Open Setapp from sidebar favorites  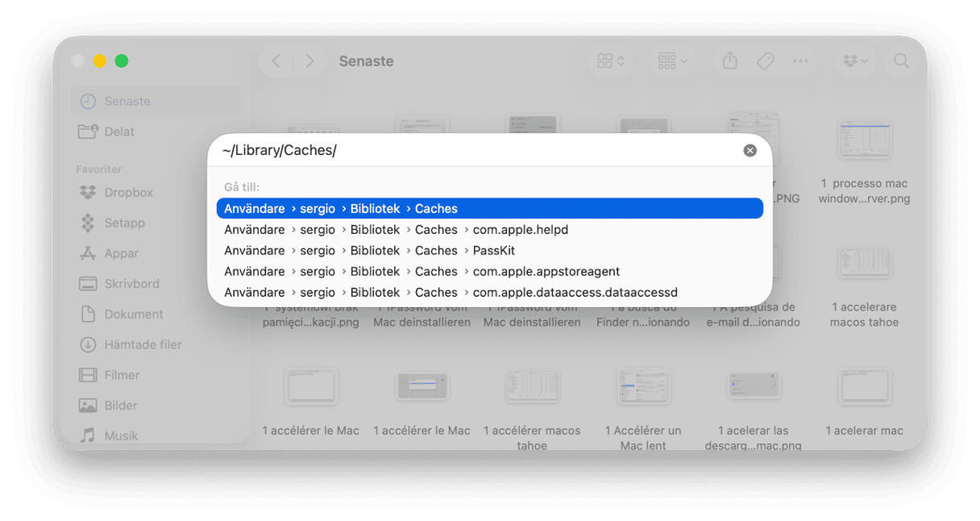tap(156, 223)
